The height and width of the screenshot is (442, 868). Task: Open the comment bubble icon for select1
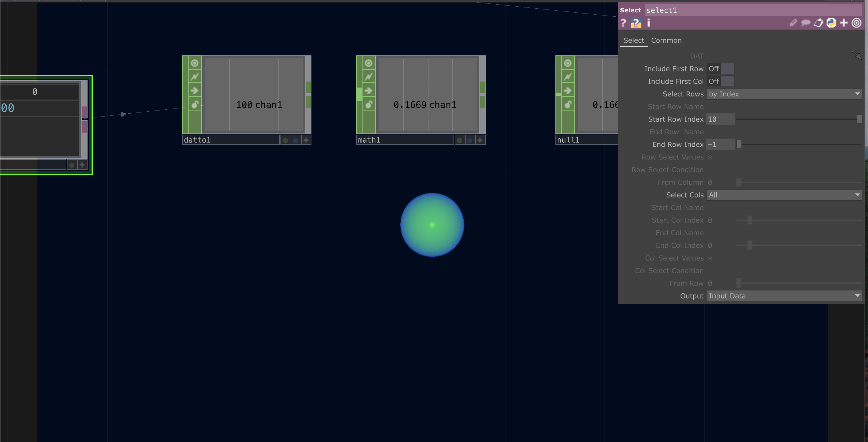pos(806,23)
